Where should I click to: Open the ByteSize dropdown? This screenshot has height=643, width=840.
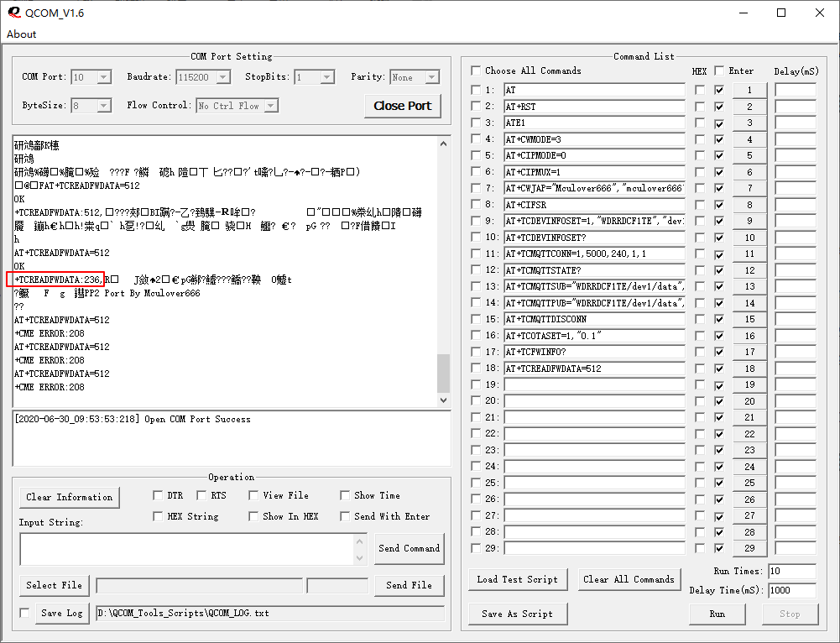tap(104, 106)
